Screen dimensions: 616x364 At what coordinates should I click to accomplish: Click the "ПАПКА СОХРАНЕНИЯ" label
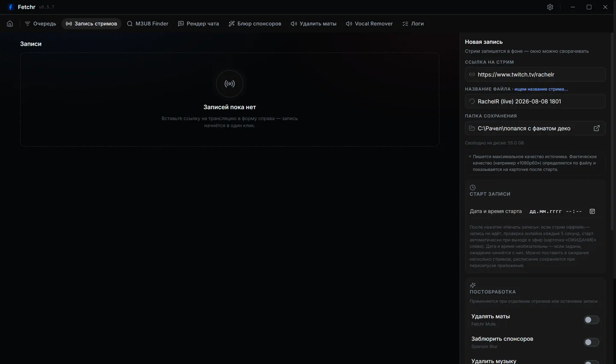(491, 116)
